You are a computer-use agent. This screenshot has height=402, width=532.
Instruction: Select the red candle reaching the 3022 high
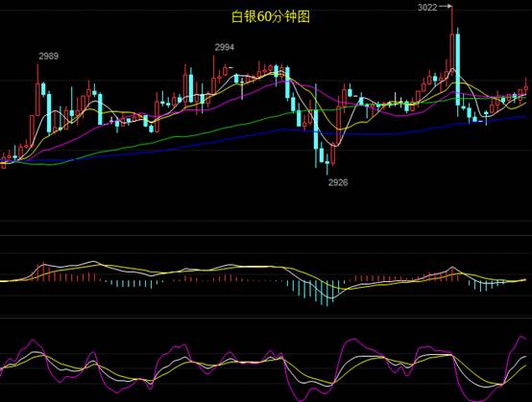click(x=451, y=39)
